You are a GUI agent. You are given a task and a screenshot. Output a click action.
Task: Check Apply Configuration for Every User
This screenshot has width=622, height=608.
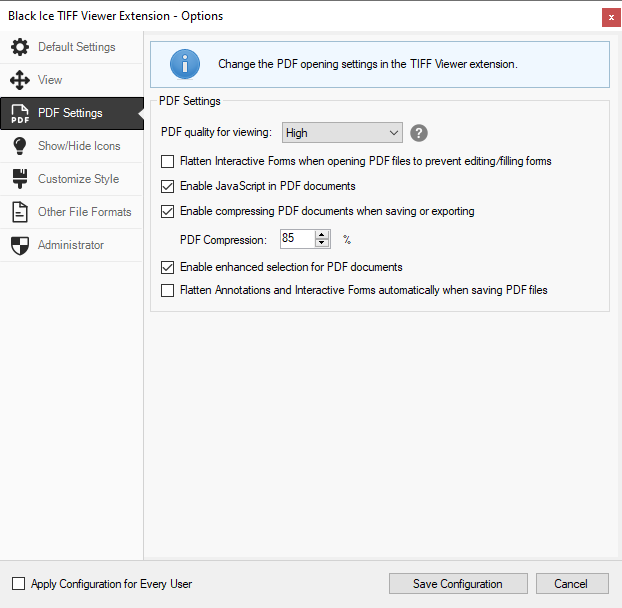pos(18,584)
